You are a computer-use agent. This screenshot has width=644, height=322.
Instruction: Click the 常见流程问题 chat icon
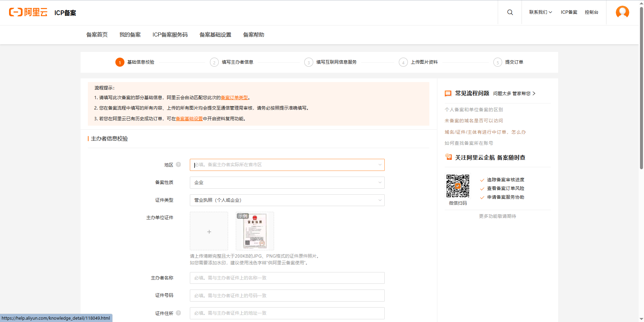[448, 93]
